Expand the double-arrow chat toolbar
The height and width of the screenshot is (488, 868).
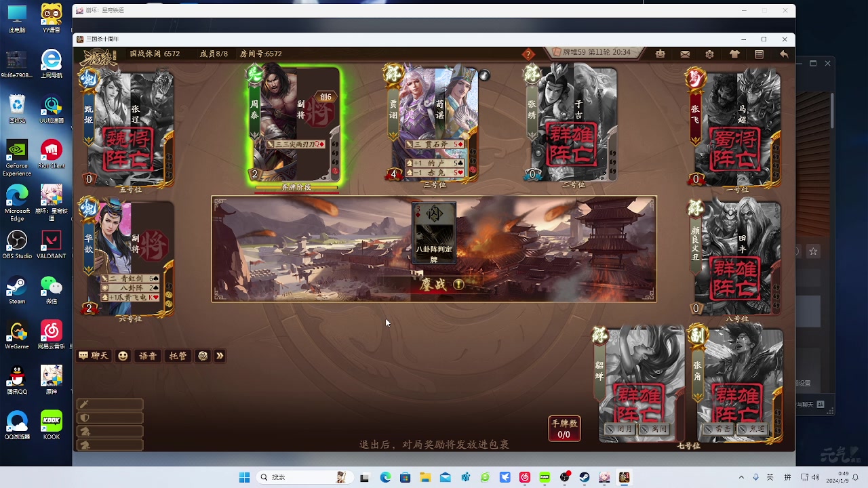(220, 356)
